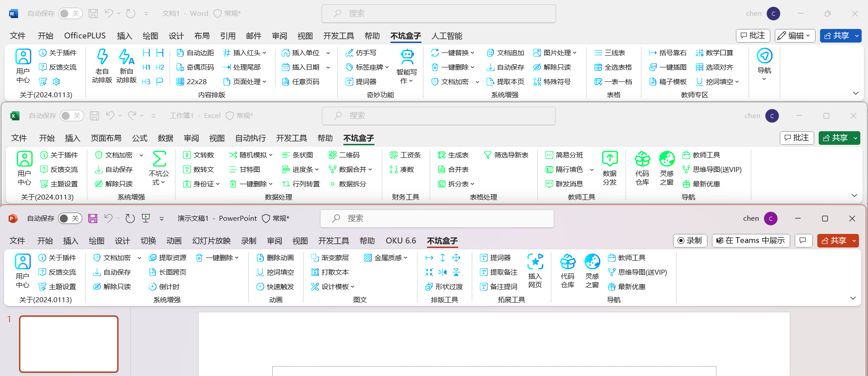This screenshot has height=376, width=868.
Task: Click 形状过渡 in PowerPoint 排版工具
Action: coord(444,286)
